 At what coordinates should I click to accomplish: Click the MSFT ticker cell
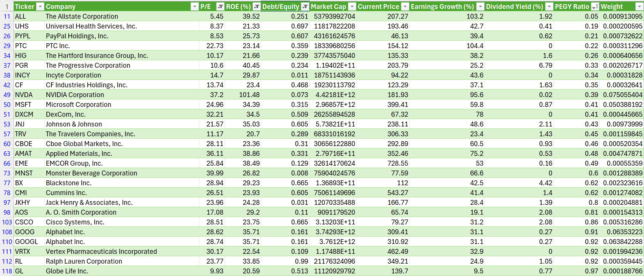click(23, 105)
